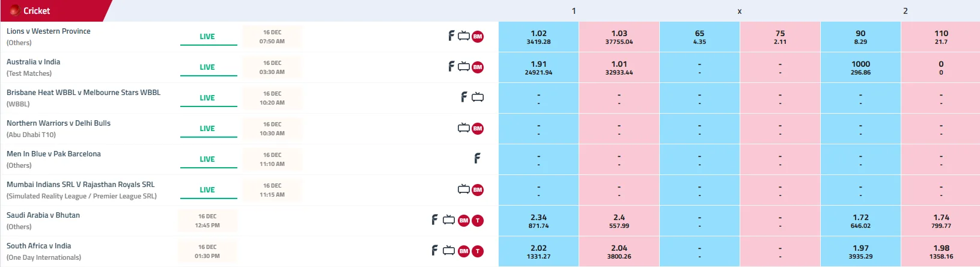Select draw back odds 65 for Lions match
The width and height of the screenshot is (980, 267).
[699, 37]
